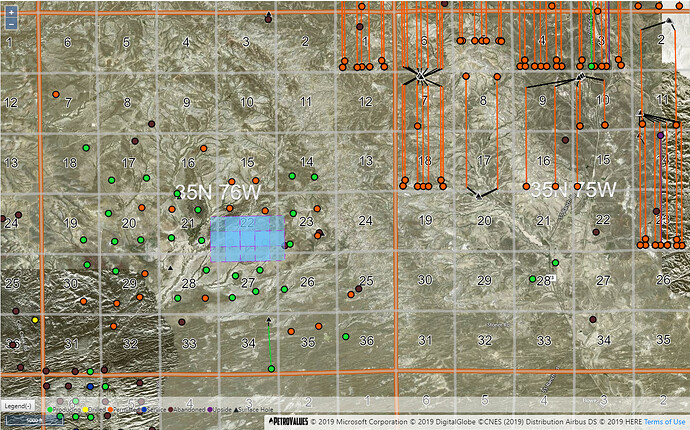Collapse the Legend(-) panel
The width and height of the screenshot is (690, 430).
click(18, 406)
